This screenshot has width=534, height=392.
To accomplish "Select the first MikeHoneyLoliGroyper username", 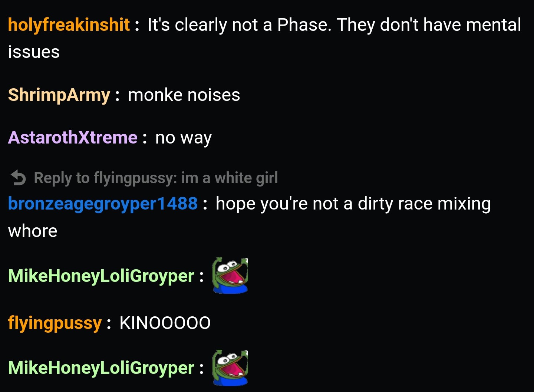I will (101, 276).
